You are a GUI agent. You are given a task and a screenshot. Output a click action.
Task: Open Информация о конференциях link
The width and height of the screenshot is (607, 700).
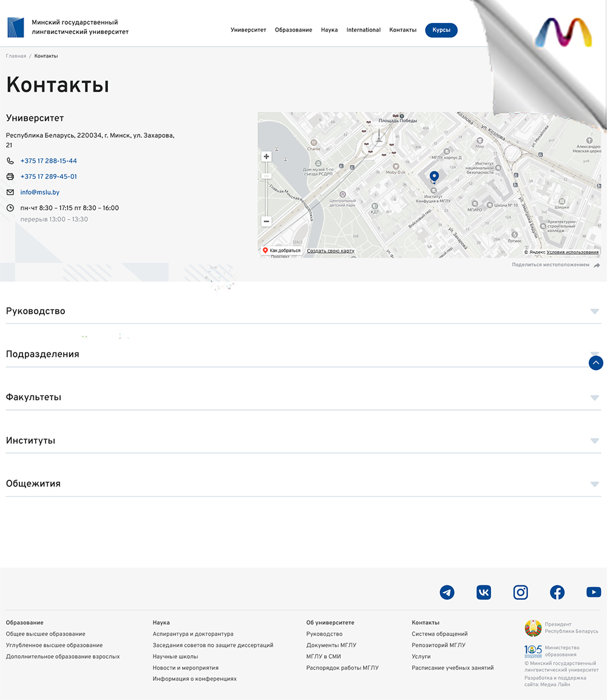(195, 679)
